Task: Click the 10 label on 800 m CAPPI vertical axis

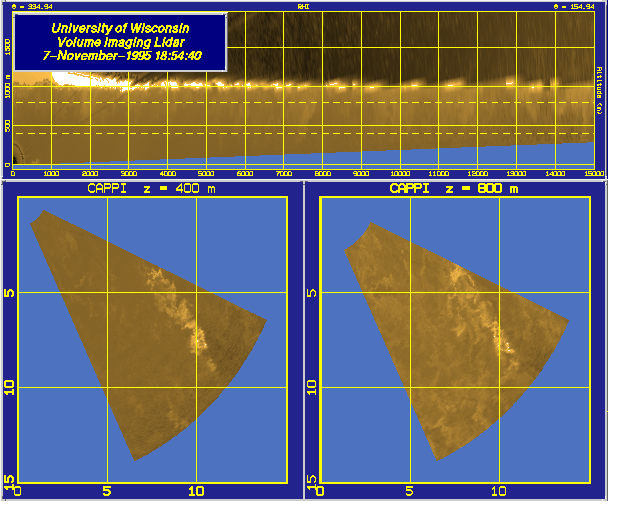Action: click(312, 387)
